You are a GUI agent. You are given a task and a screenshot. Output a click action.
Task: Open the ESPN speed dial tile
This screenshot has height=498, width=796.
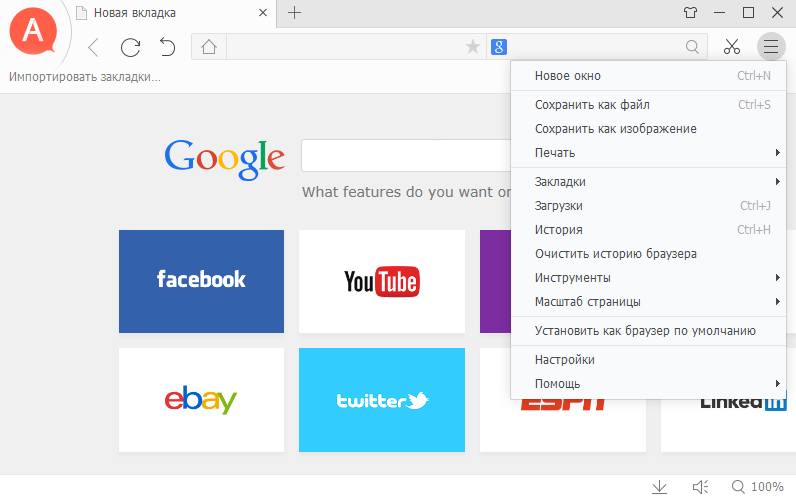tap(562, 425)
